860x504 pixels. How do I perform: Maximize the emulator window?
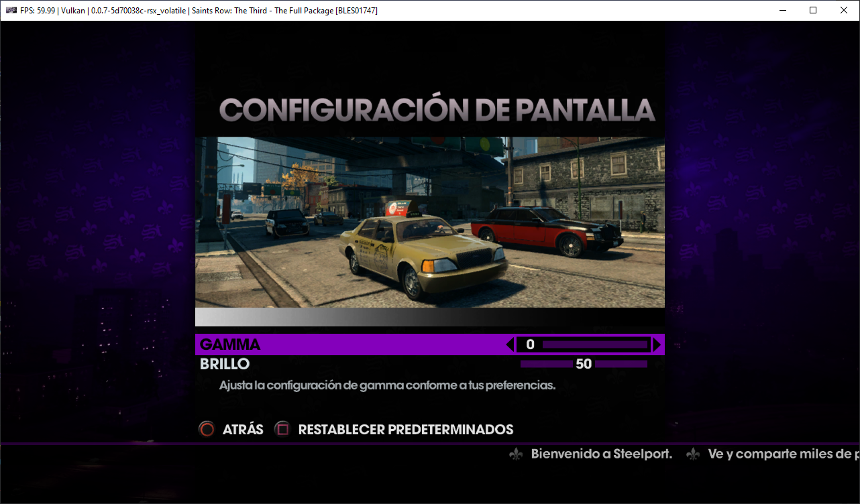pos(813,10)
